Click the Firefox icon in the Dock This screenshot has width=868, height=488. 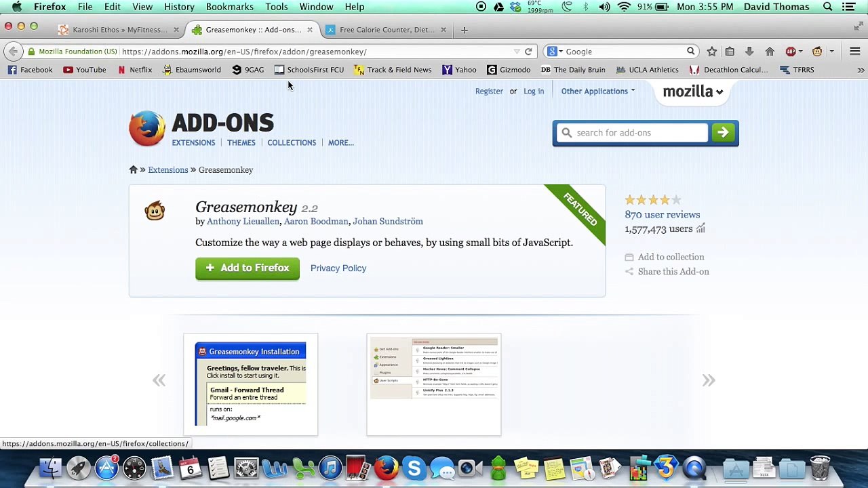pyautogui.click(x=386, y=468)
